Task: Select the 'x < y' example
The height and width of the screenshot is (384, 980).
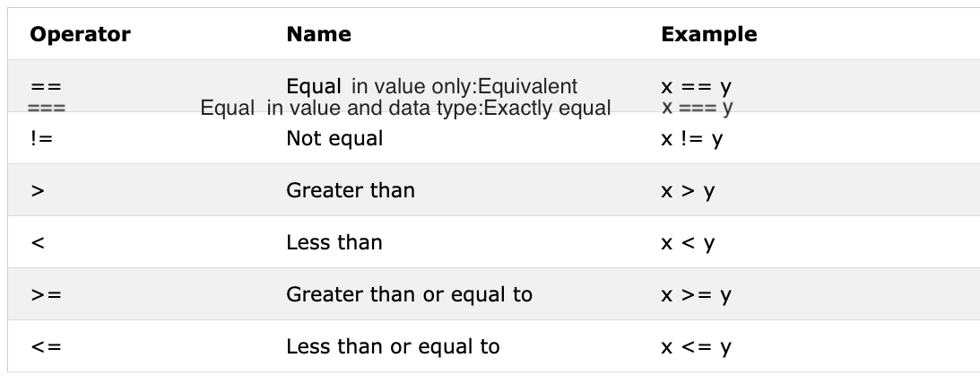Action: point(688,242)
